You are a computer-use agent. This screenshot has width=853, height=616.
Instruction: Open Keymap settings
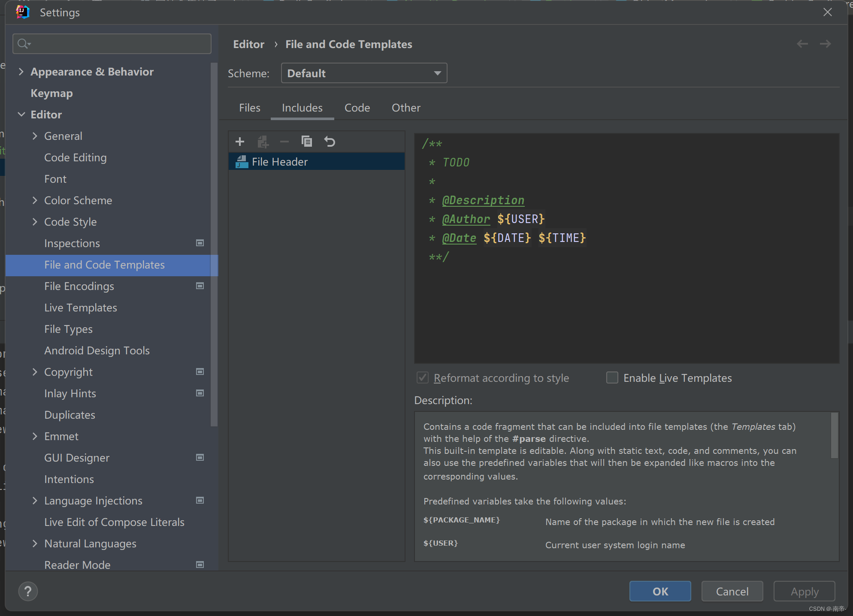(51, 93)
